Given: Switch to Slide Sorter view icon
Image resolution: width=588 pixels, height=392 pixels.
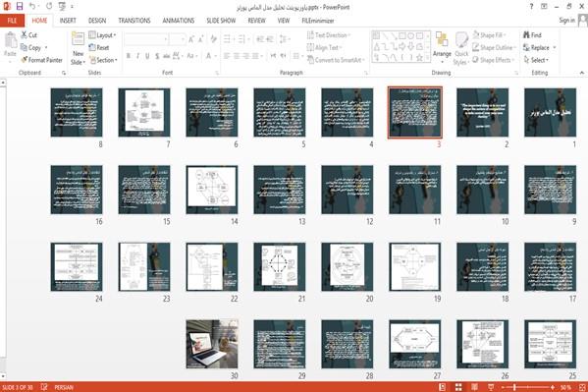Looking at the screenshot, I should 458,387.
